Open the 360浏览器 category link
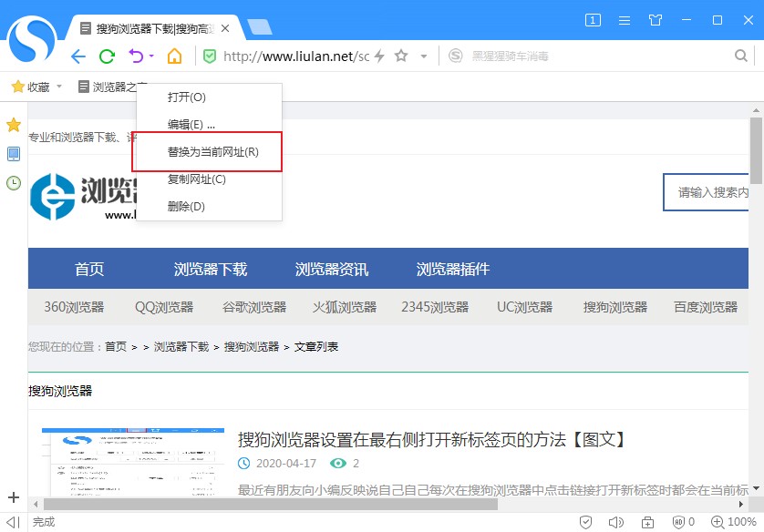 pos(74,307)
